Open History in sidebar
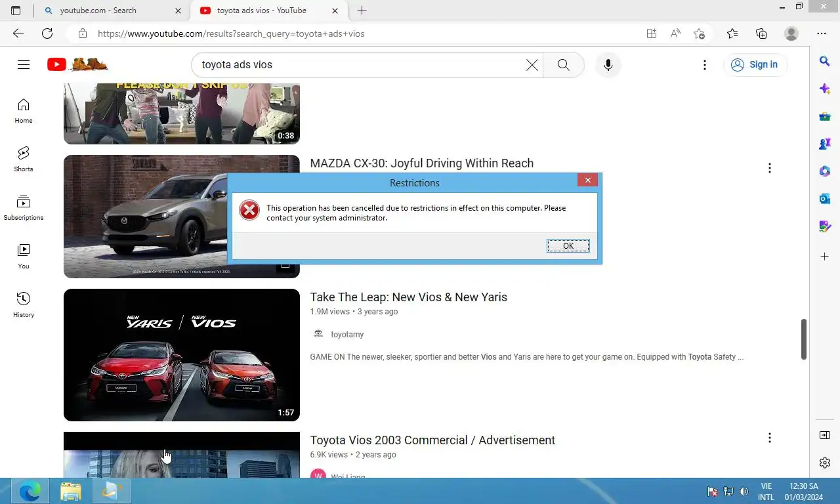Screen dimensions: 840x504 pos(24,305)
